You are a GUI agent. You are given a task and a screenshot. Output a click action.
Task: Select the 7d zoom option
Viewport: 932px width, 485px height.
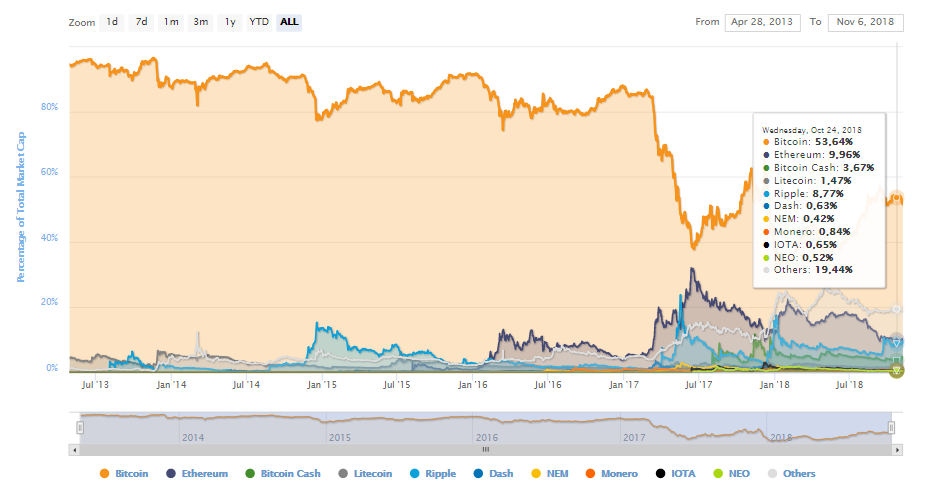point(141,22)
